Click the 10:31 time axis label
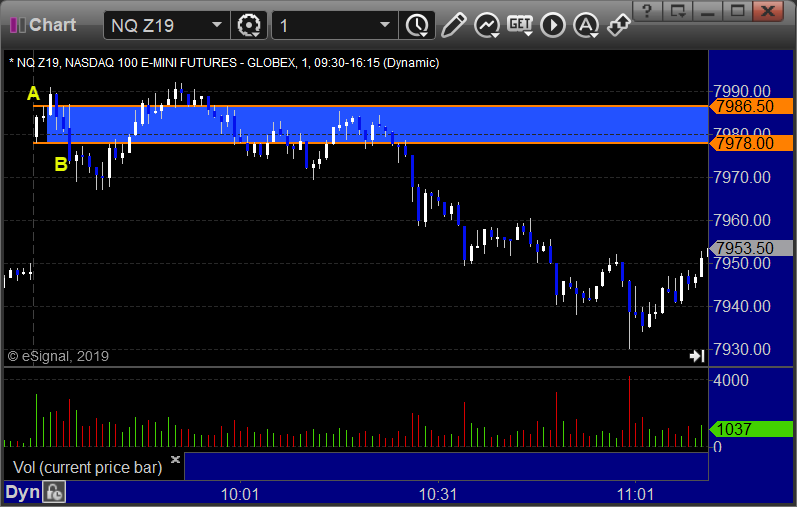The width and height of the screenshot is (797, 507). (x=438, y=494)
